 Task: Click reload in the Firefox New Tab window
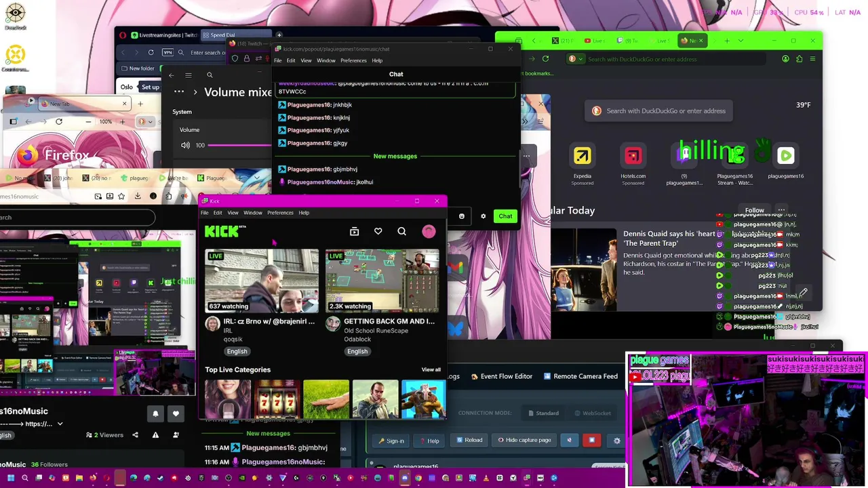click(x=59, y=121)
